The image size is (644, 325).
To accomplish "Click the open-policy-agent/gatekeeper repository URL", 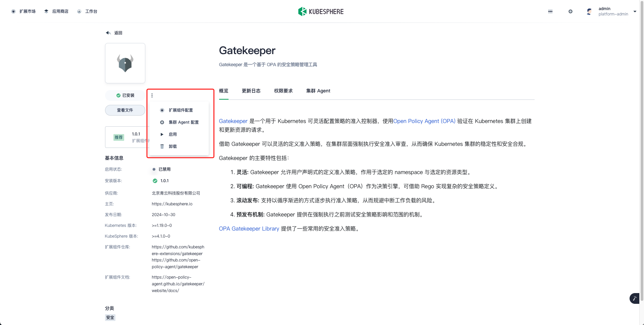I will tap(176, 263).
